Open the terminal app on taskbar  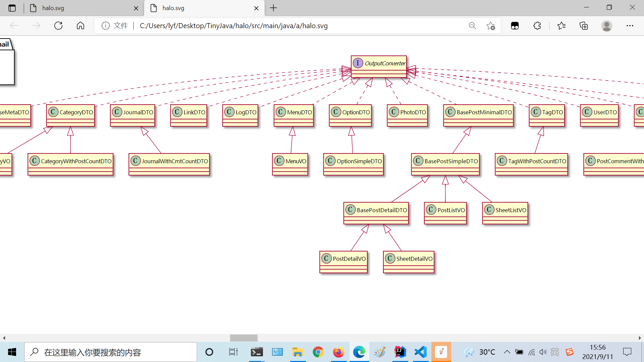pos(257,352)
